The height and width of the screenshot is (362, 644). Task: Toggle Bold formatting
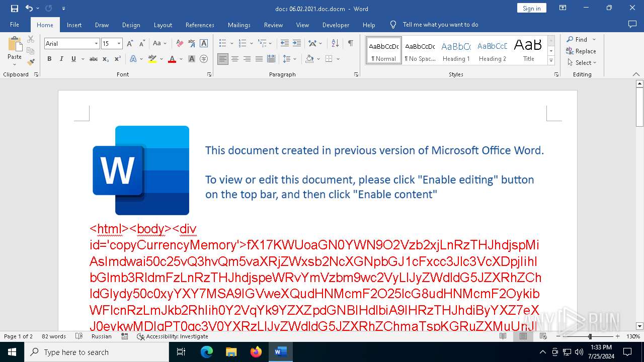(49, 59)
